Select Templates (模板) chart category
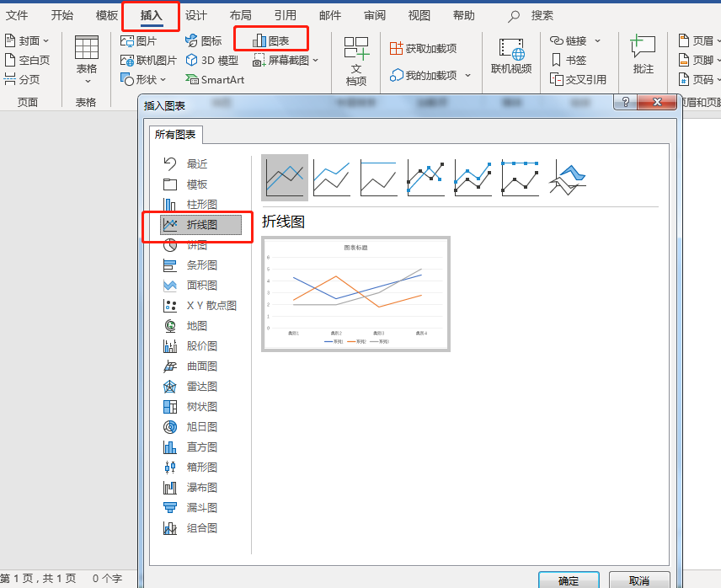This screenshot has width=721, height=588. 185,184
